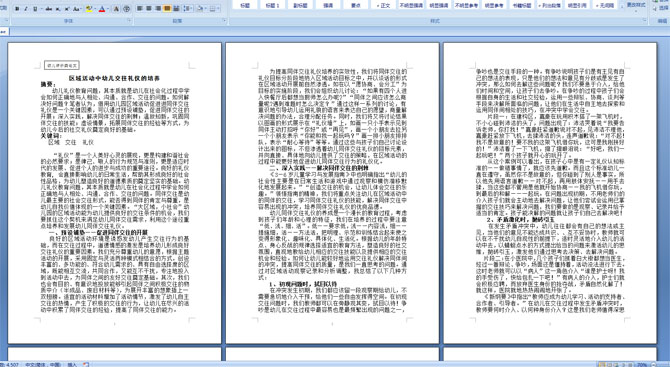Toggle Italic formatting
670x367 pixels.
click(x=26, y=9)
